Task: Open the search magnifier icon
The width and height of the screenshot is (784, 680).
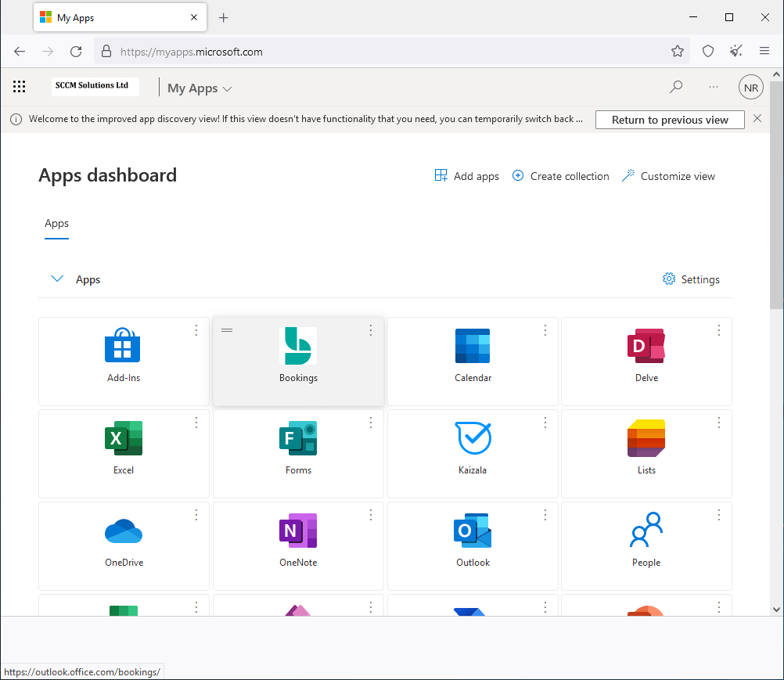Action: tap(676, 87)
